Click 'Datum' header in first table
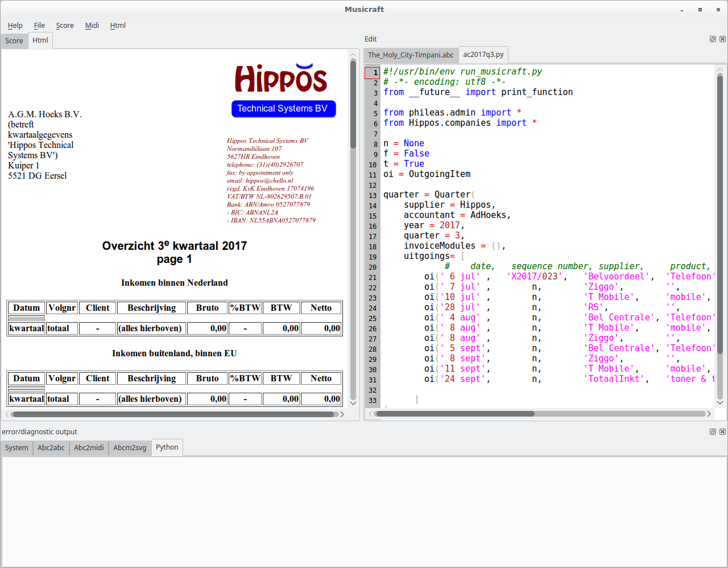 pyautogui.click(x=27, y=308)
